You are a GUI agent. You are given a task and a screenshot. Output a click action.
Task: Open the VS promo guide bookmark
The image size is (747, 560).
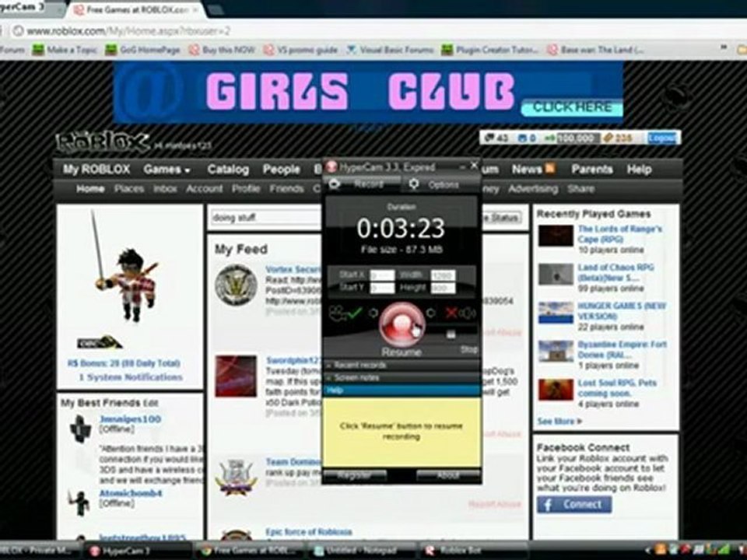[x=300, y=50]
